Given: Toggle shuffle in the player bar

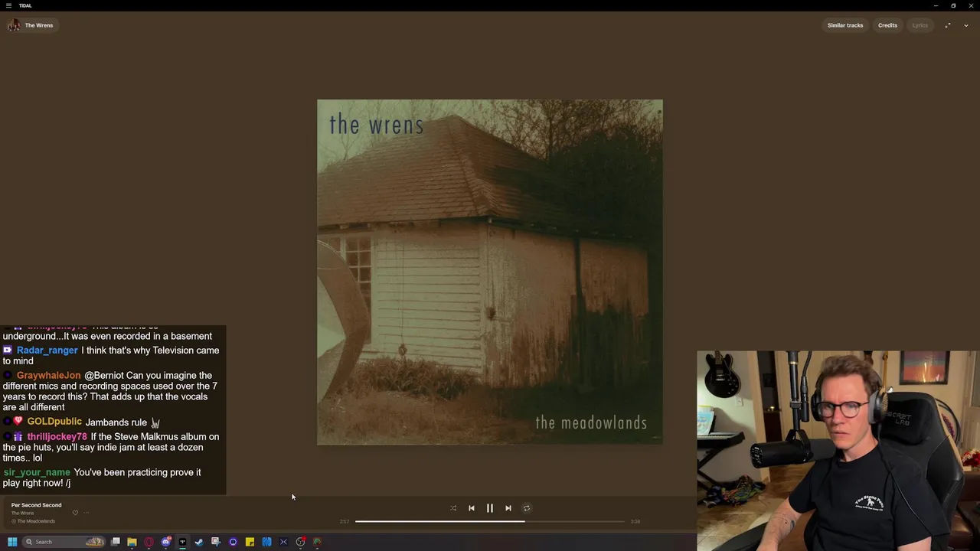Looking at the screenshot, I should coord(453,508).
